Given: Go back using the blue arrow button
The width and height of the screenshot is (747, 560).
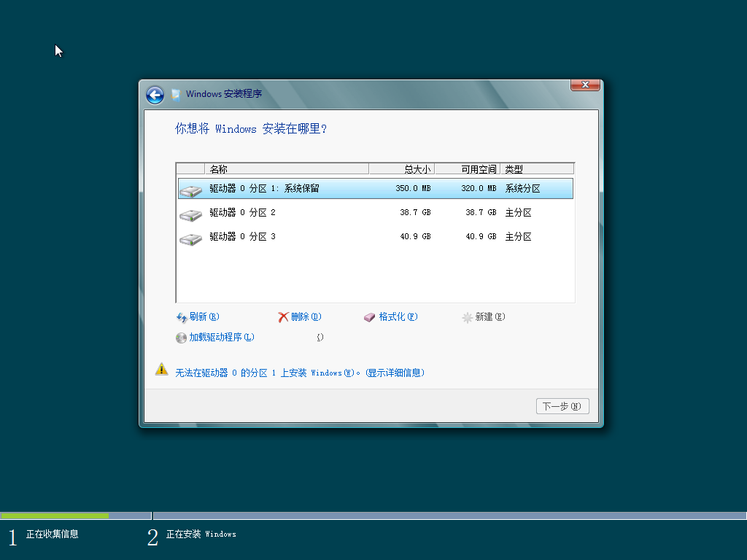Looking at the screenshot, I should (155, 95).
